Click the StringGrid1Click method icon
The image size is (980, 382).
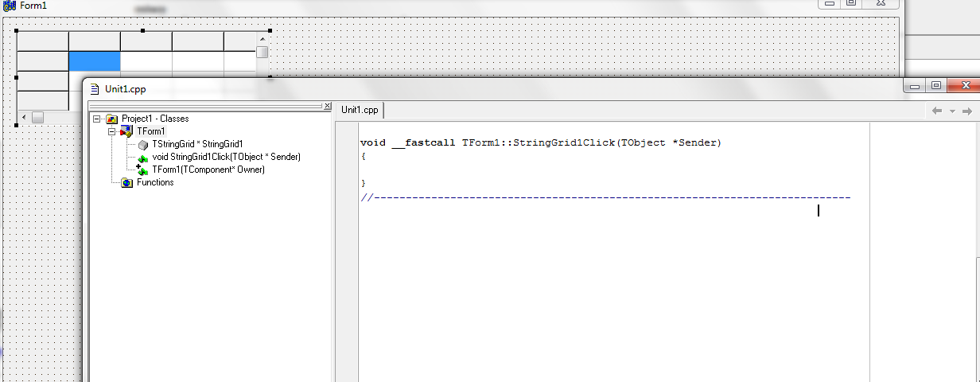(142, 158)
